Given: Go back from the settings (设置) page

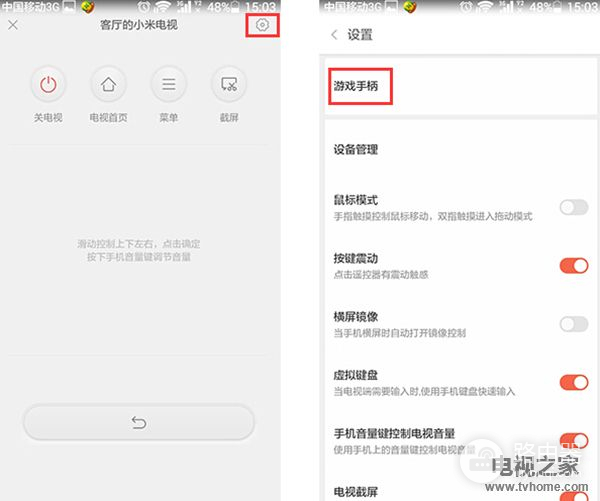Looking at the screenshot, I should coord(334,35).
